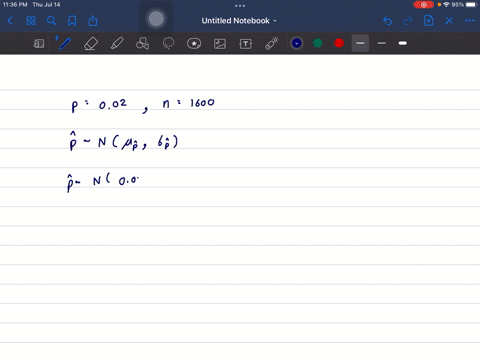Tap the battery indicator in status bar
This screenshot has height=360, width=480.
coord(472,5)
